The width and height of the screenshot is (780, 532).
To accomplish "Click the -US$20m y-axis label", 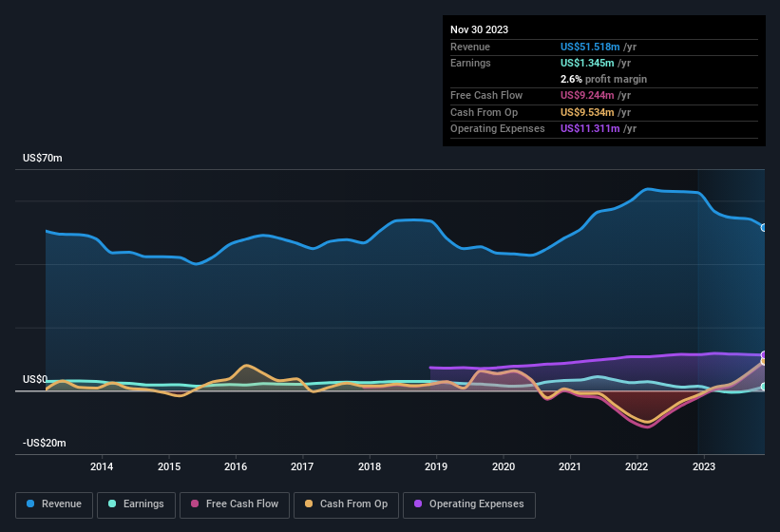I will click(x=45, y=443).
